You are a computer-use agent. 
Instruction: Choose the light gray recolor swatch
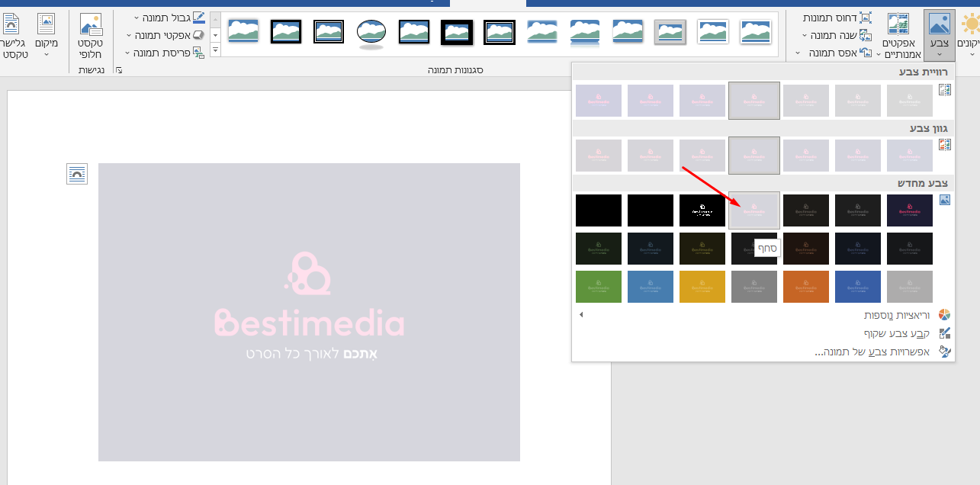tap(910, 287)
